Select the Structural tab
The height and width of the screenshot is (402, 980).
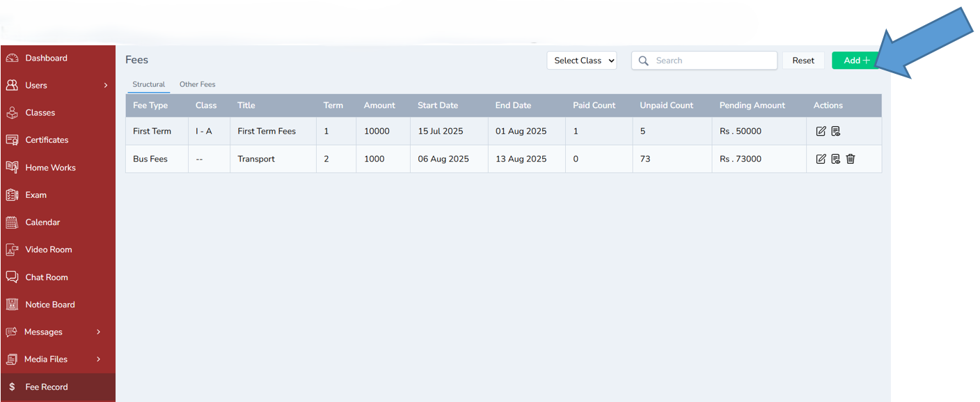[148, 84]
